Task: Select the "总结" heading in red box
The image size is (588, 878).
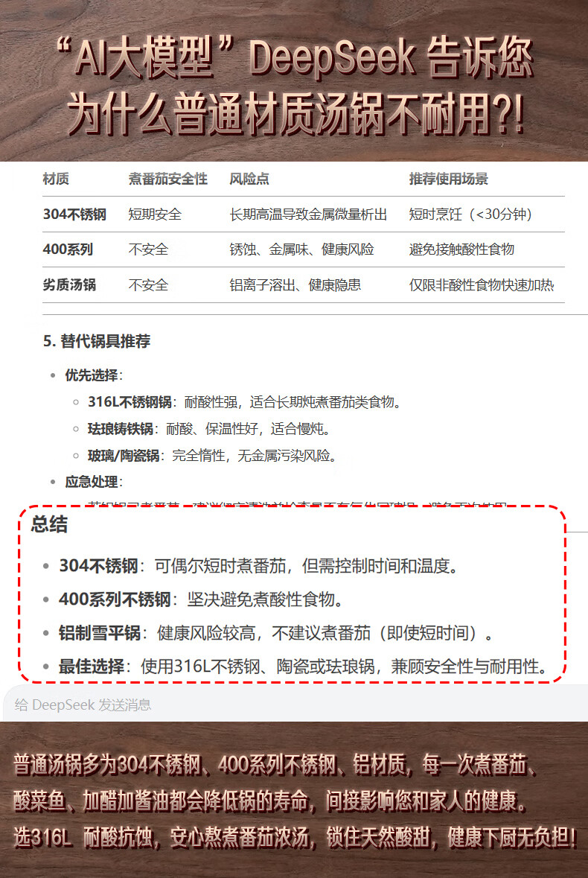Action: click(49, 524)
